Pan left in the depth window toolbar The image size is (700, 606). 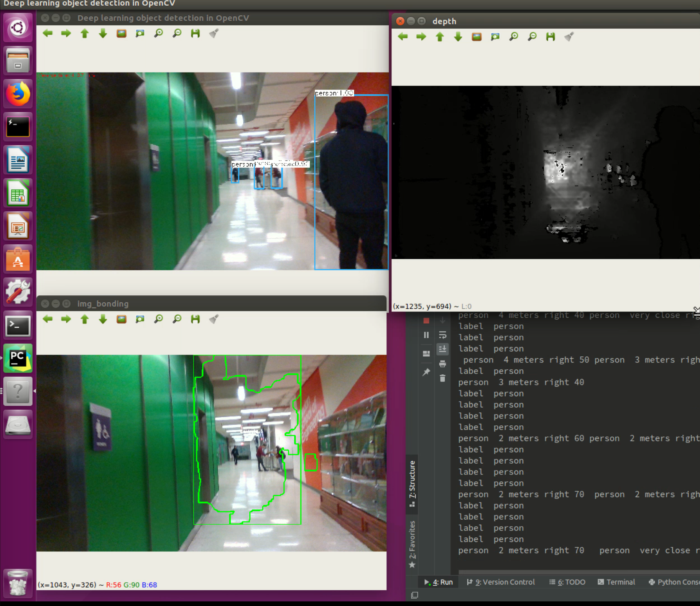[403, 37]
